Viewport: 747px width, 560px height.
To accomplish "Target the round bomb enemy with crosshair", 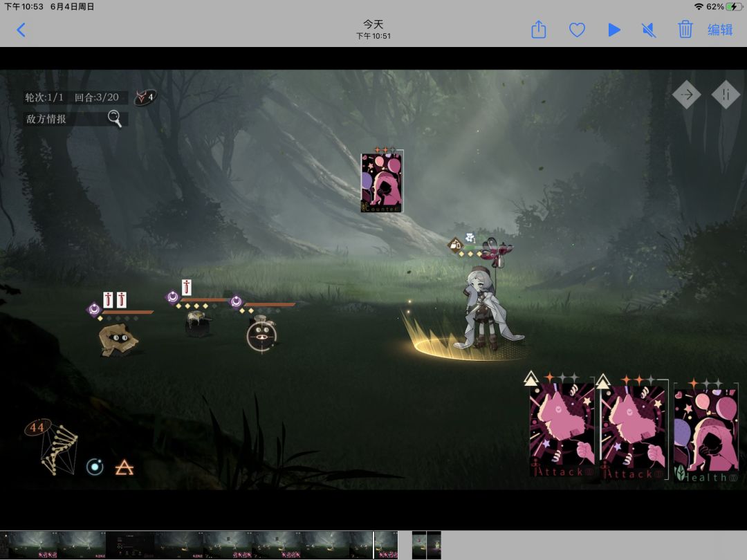I will coord(261,335).
